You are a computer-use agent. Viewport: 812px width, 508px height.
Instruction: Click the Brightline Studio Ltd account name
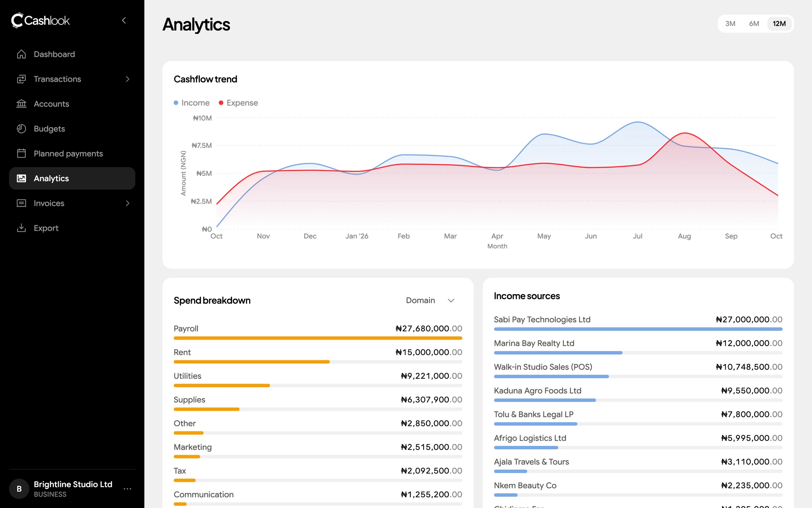coord(73,484)
